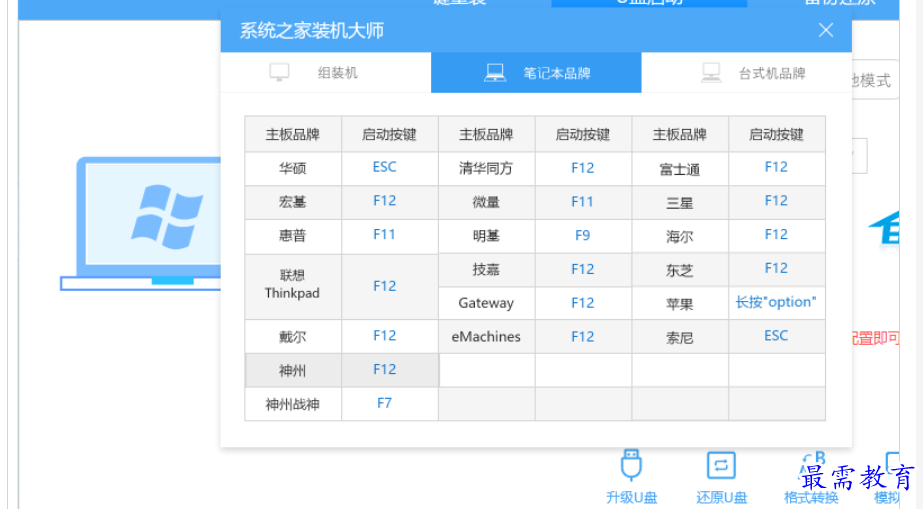Switch to the 组装机 tab

click(x=326, y=72)
